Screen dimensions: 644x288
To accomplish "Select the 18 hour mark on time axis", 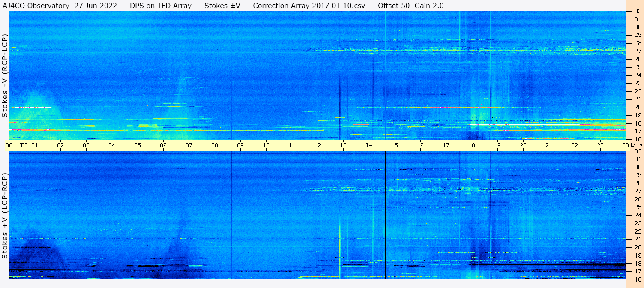I will pyautogui.click(x=472, y=145).
